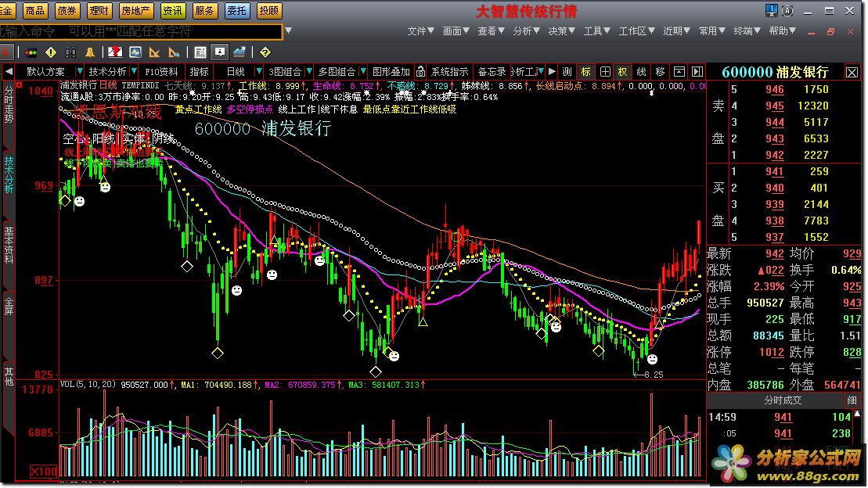The image size is (868, 488).
Task: Click the green 资讯 button
Action: tap(172, 10)
